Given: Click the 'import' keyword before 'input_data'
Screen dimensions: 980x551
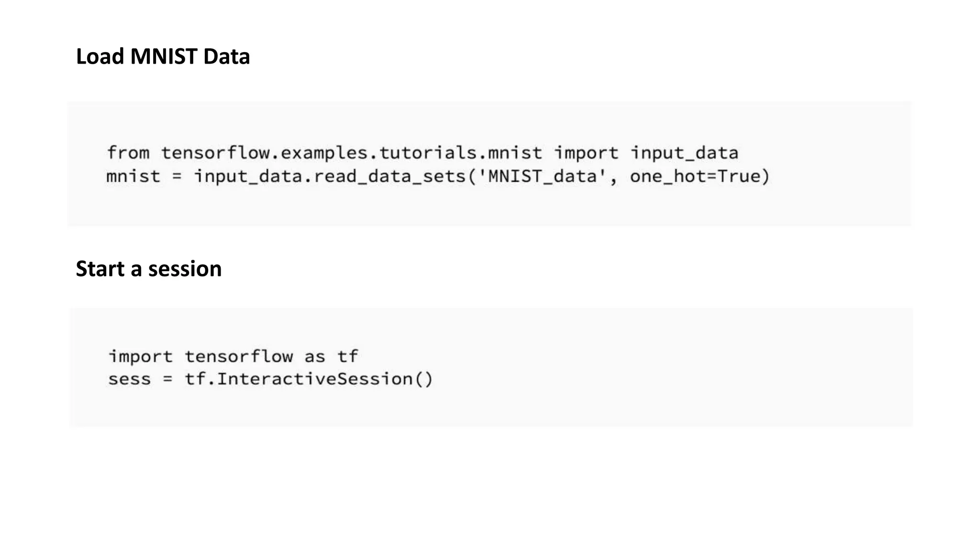Looking at the screenshot, I should [586, 153].
